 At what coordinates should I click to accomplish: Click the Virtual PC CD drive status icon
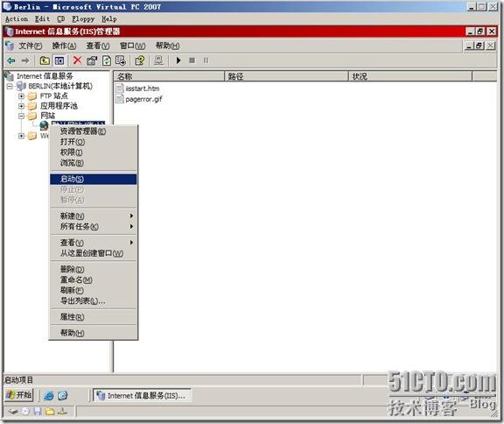click(x=25, y=411)
